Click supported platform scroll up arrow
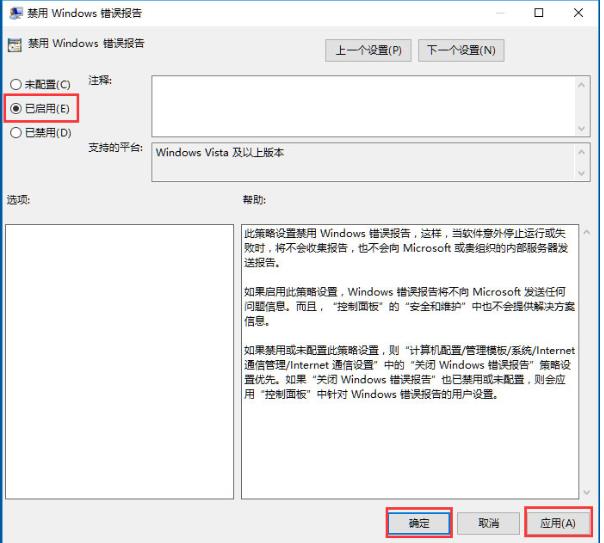 (582, 152)
